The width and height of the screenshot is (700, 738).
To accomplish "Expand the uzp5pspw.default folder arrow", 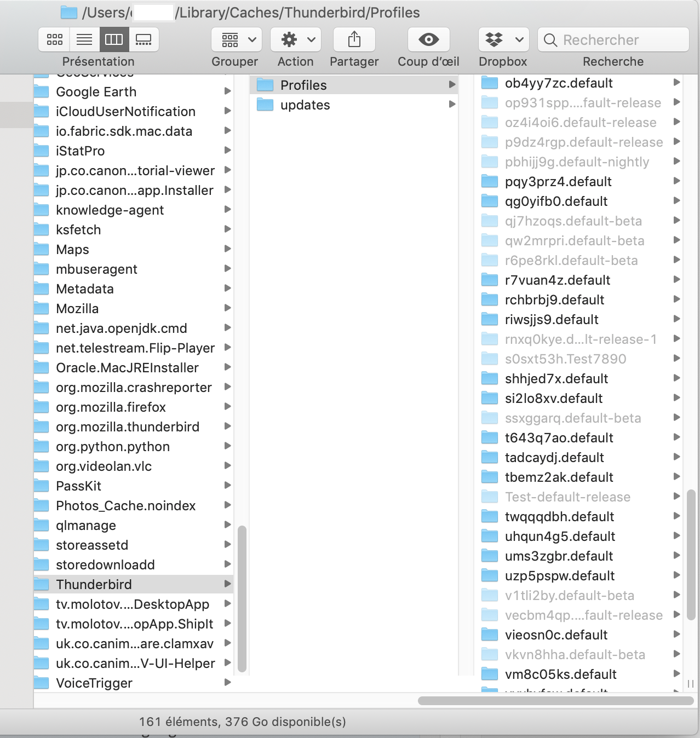I will click(x=676, y=575).
